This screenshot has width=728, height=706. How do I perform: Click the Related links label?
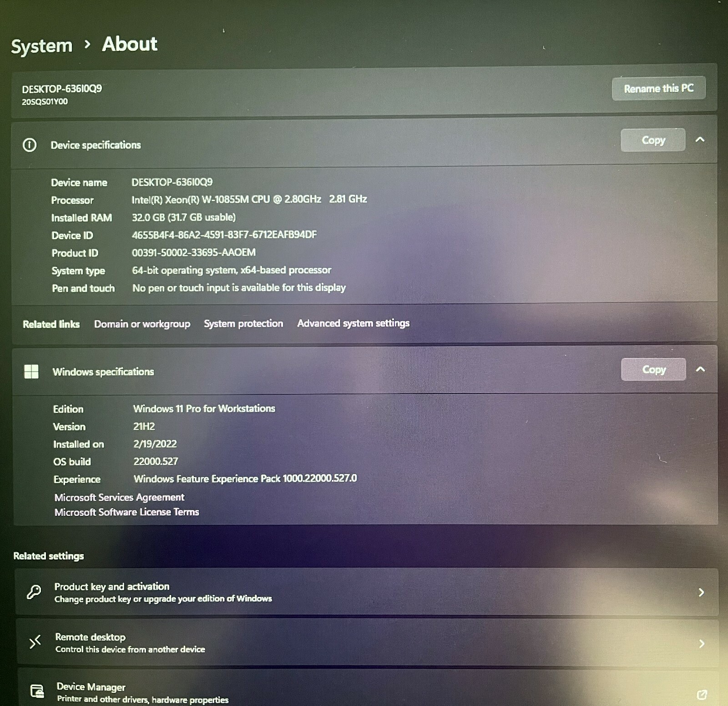[x=51, y=324]
